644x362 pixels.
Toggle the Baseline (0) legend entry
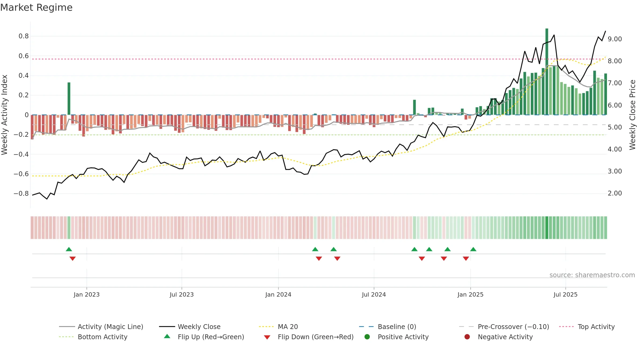(387, 327)
